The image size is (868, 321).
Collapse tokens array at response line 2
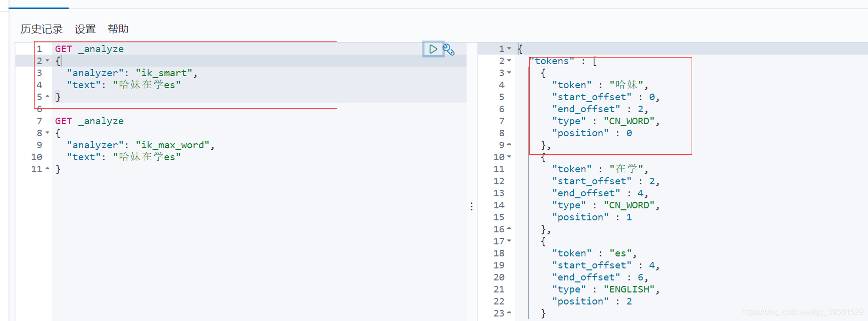pos(509,61)
